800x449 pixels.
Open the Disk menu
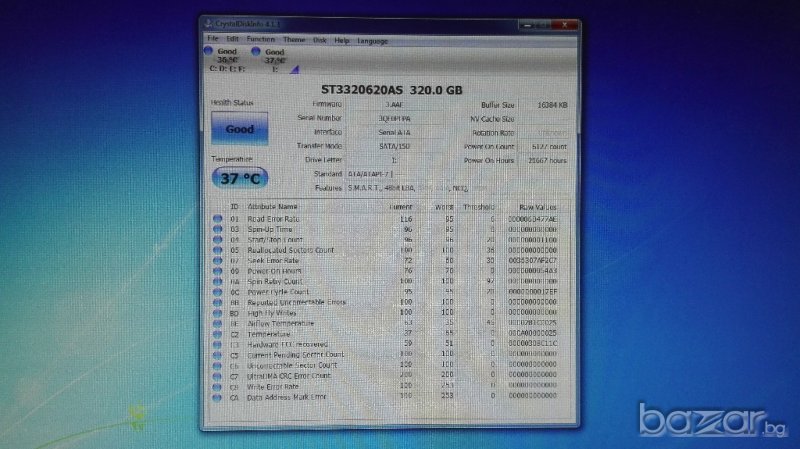pyautogui.click(x=320, y=40)
